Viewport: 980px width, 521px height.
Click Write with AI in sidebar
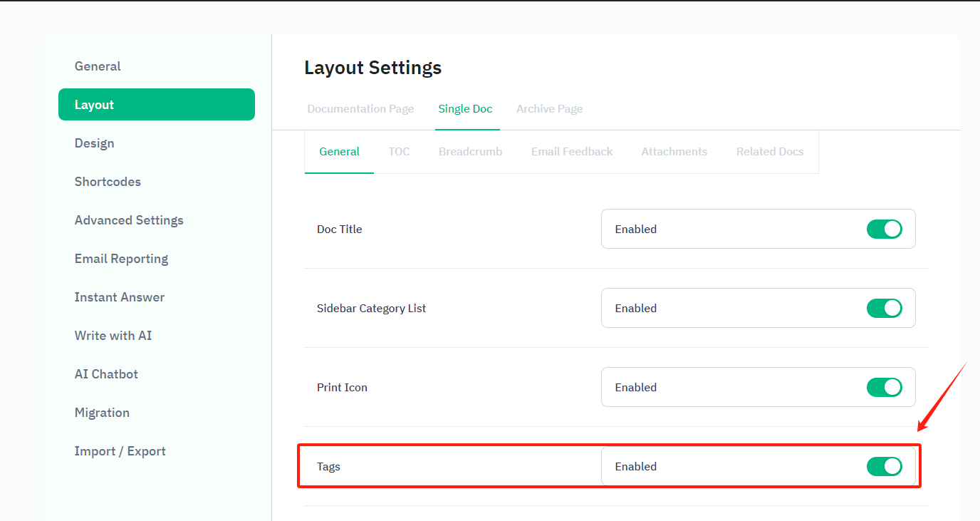[x=113, y=336]
